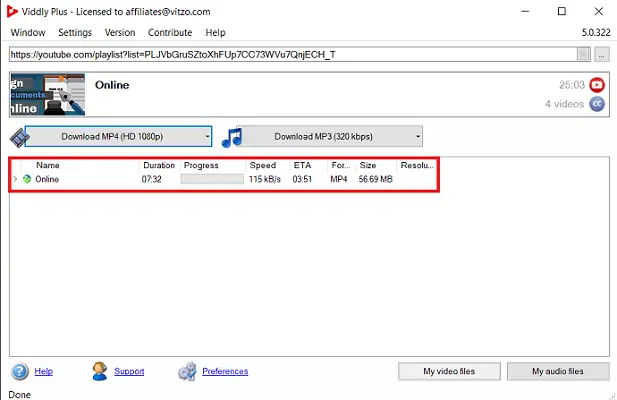Expand the Download MP4 quality dropdown
The height and width of the screenshot is (400, 617).
click(x=207, y=136)
